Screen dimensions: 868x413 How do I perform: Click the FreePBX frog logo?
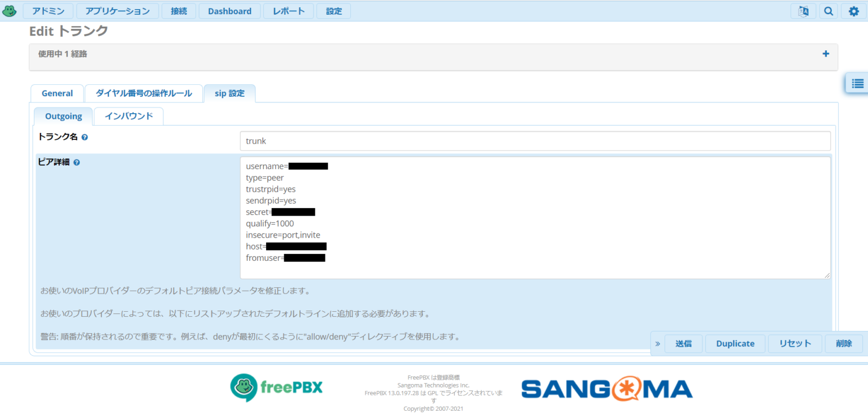(x=9, y=10)
